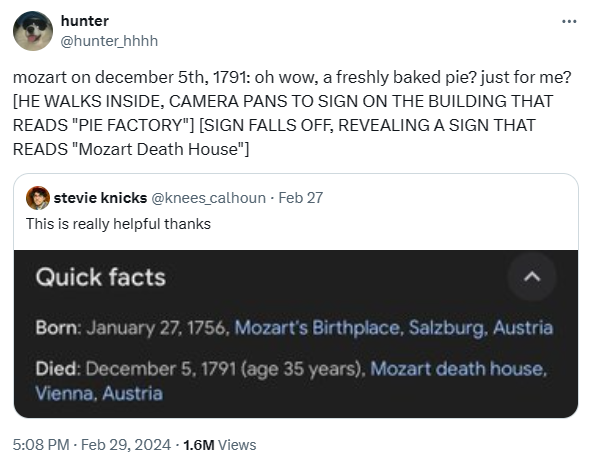Click the main tweet text about Mozart's pie
The image size is (592, 464).
292,113
